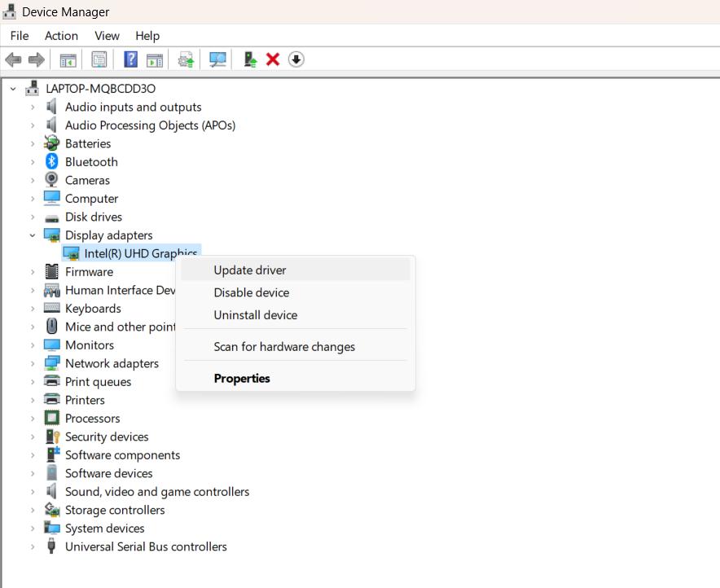Click the Back navigation arrow in the toolbar
This screenshot has width=720, height=588.
pyautogui.click(x=13, y=59)
